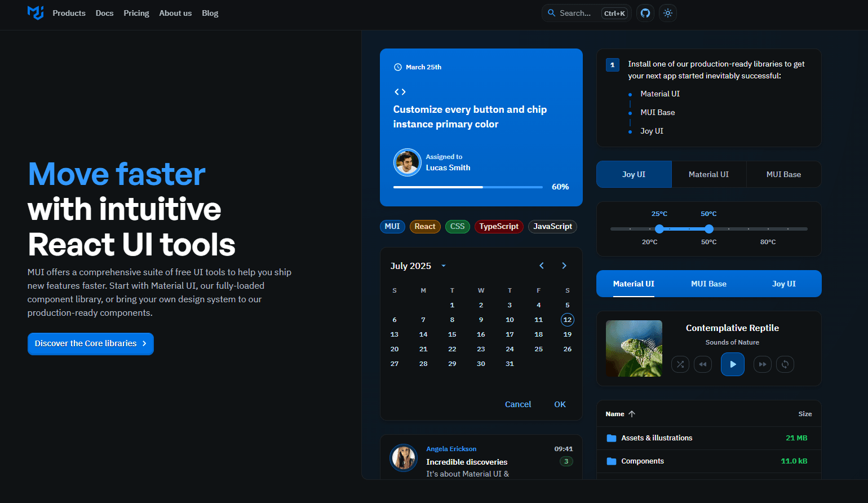Screen dimensions: 868x503
Task: Click the 25°C temperature slider handle
Action: pos(659,229)
